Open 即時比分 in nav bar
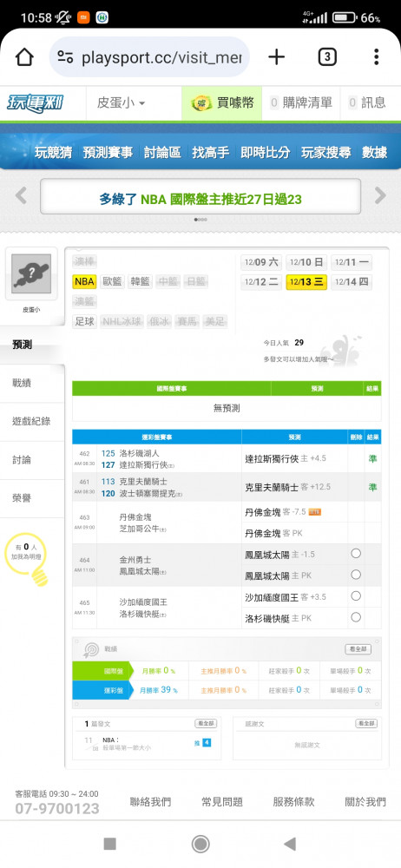This screenshot has height=868, width=401. 266,153
